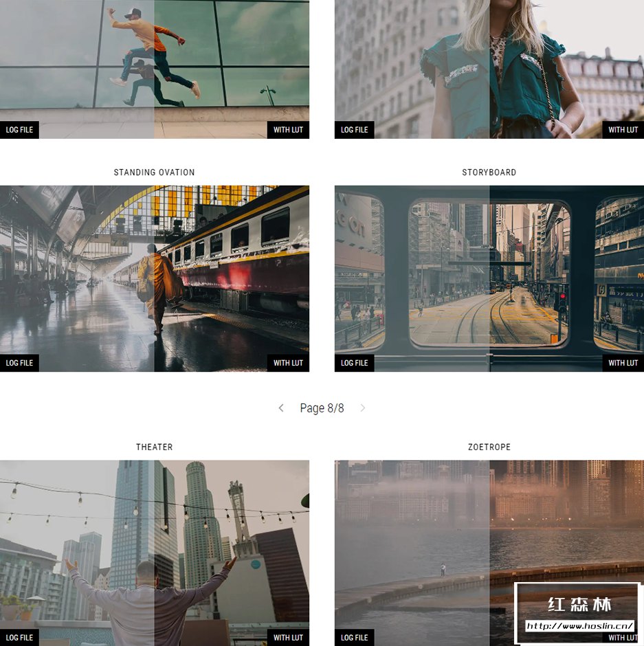Click LOG FILE label on teal vest woman image

tap(355, 130)
